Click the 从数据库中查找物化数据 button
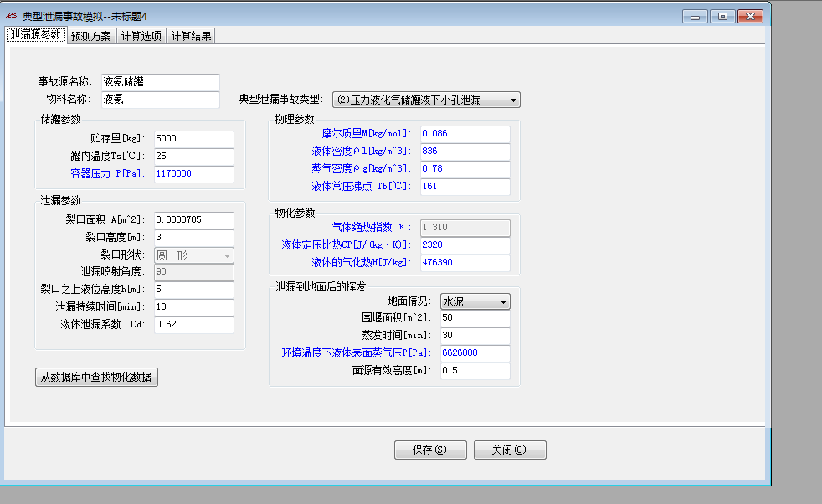The image size is (822, 504). [96, 377]
